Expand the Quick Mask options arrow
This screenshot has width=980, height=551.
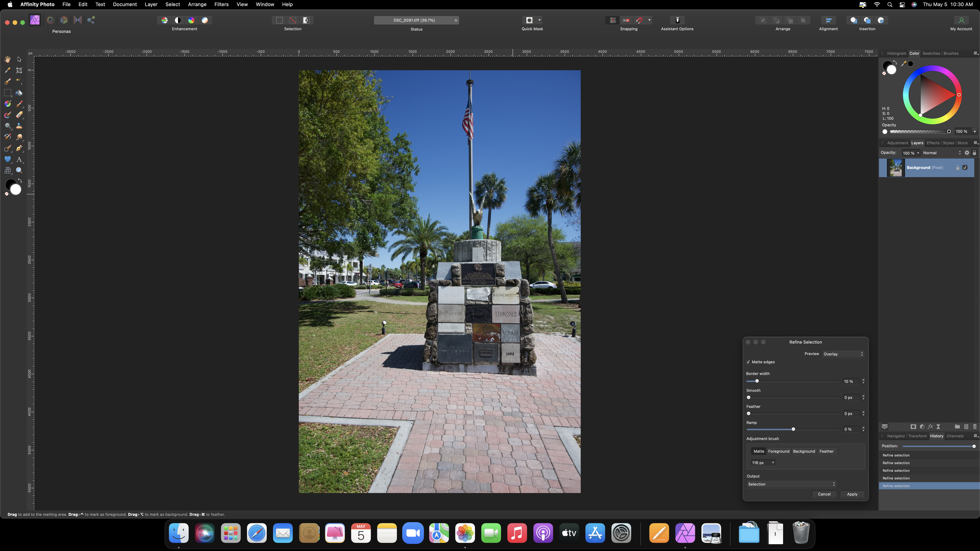point(539,20)
